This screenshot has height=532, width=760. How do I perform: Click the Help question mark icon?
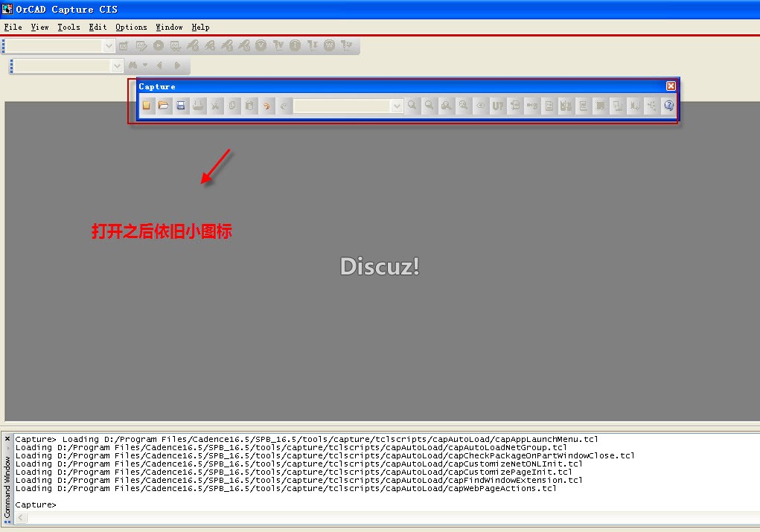click(669, 106)
